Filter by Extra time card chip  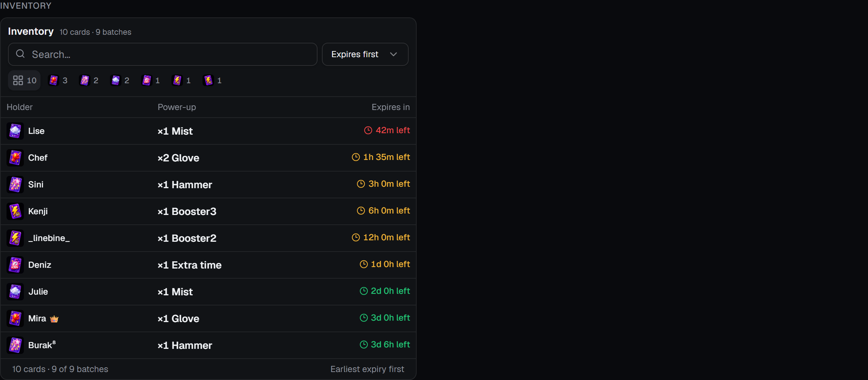[151, 80]
